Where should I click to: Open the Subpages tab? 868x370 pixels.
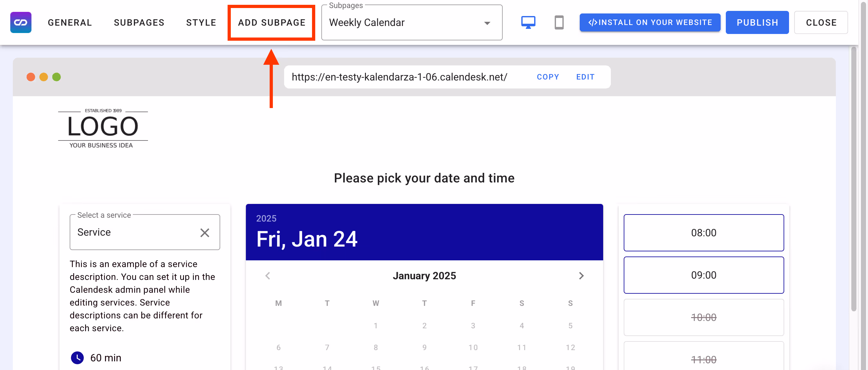pos(139,22)
